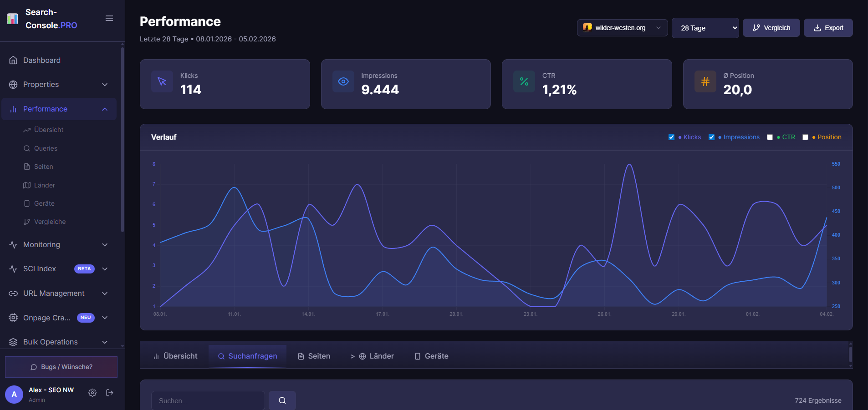Click the Suchen search input field
The width and height of the screenshot is (868, 410).
click(208, 400)
